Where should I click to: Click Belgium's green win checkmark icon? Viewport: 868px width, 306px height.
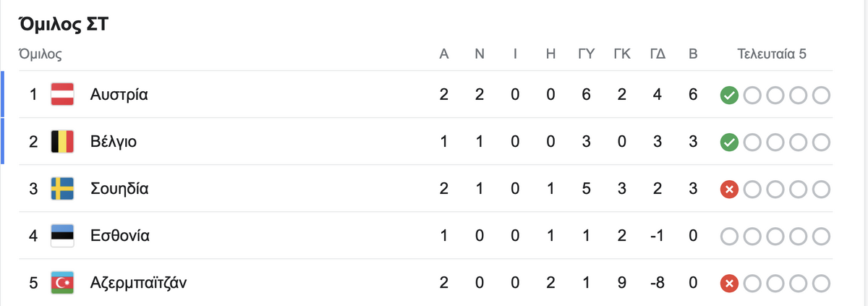729,142
